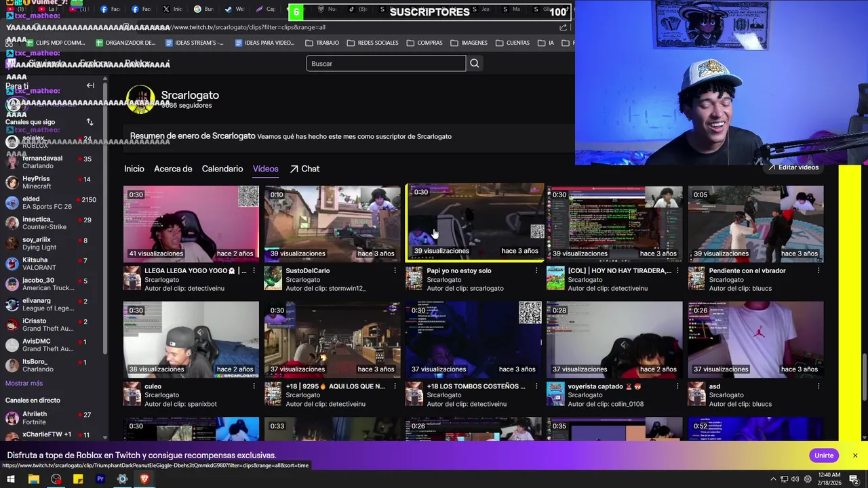Expand Mostrar más in followed channels
Viewport: 868px width, 488px height.
point(24,384)
